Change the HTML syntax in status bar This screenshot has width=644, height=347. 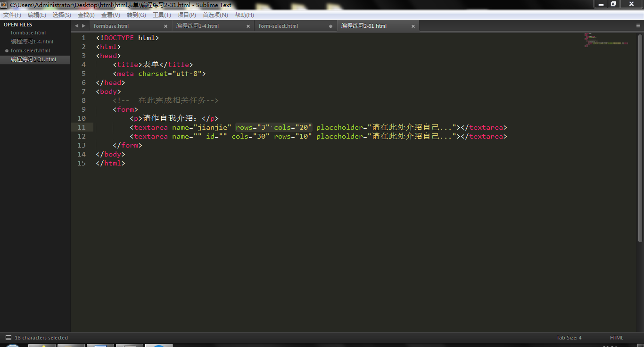pyautogui.click(x=617, y=338)
